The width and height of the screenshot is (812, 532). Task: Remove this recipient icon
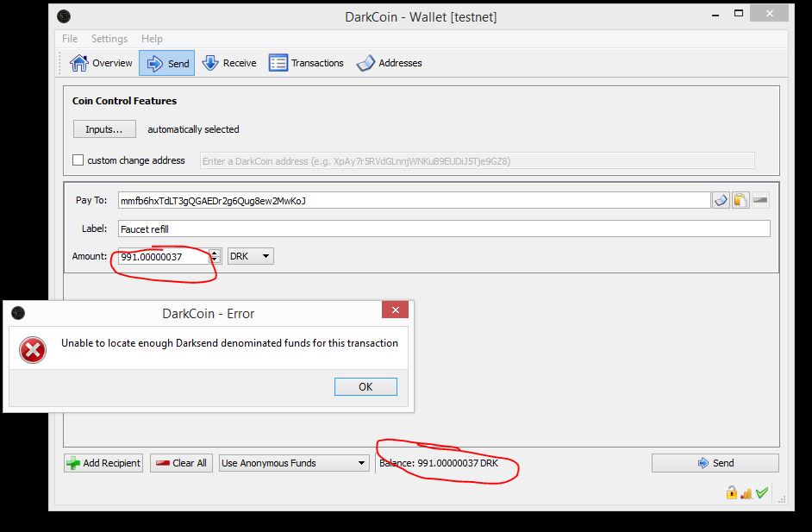tap(760, 200)
